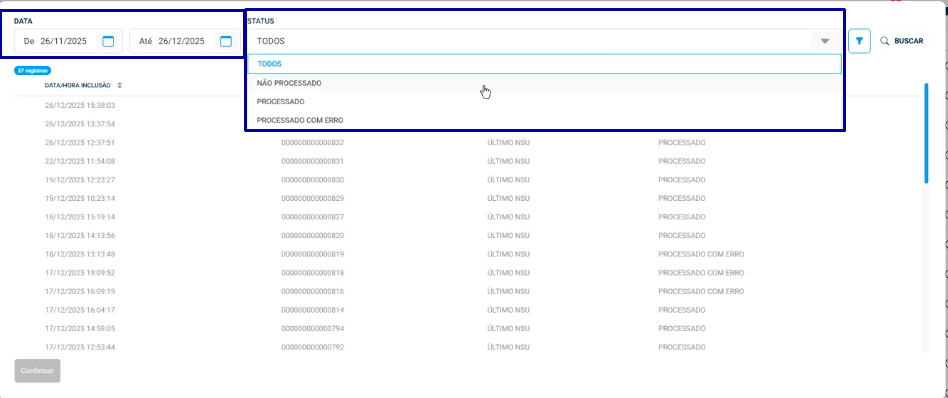Click the 37 registros badge
The image size is (948, 398).
(x=32, y=70)
